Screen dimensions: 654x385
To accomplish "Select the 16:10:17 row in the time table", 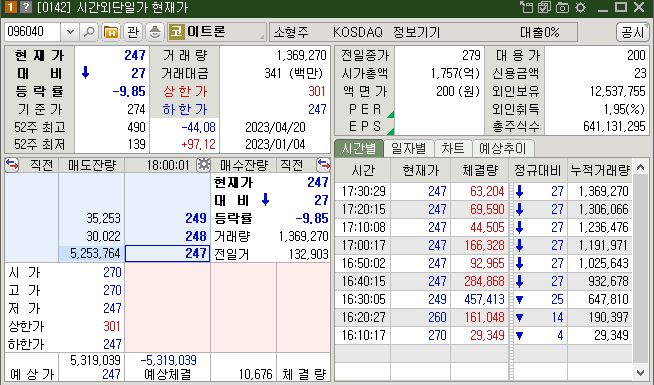I will point(484,335).
